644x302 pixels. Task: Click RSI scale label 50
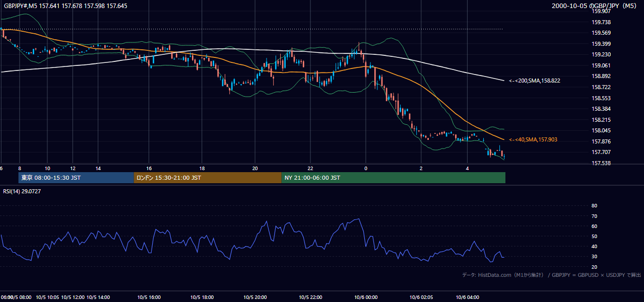click(594, 236)
